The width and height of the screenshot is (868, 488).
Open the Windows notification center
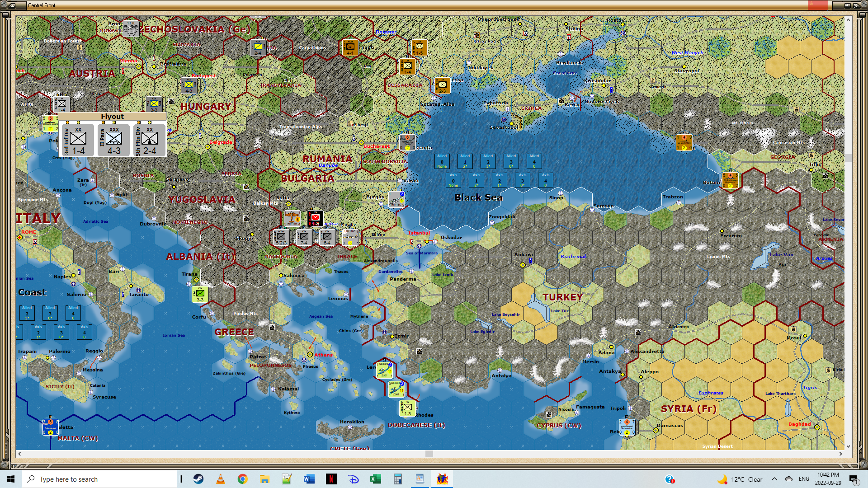tap(854, 479)
